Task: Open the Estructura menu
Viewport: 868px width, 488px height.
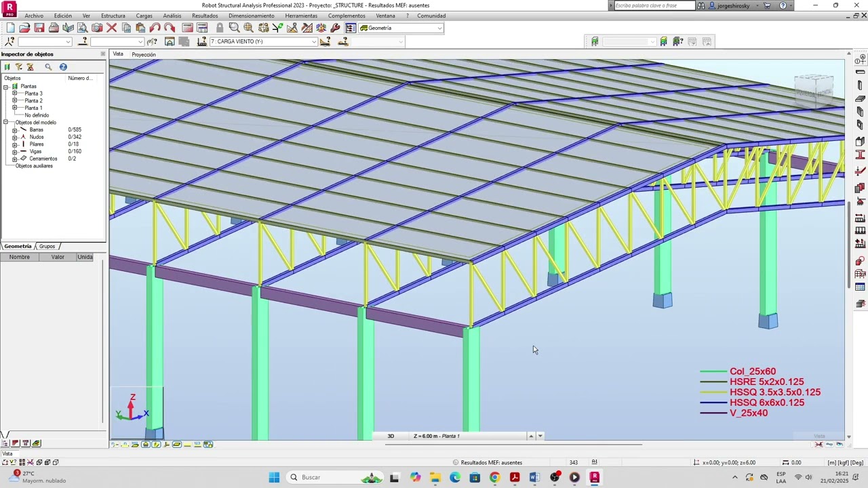Action: pos(113,16)
